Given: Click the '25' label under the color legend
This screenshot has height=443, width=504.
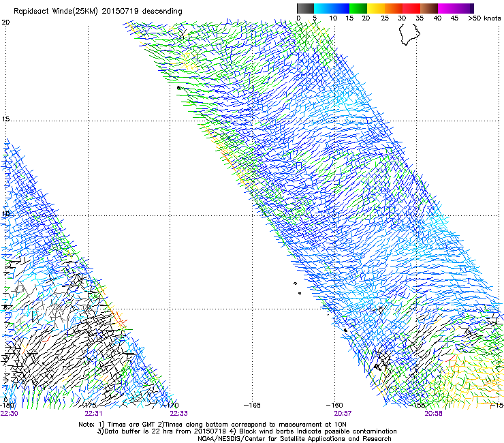Looking at the screenshot, I should (385, 18).
